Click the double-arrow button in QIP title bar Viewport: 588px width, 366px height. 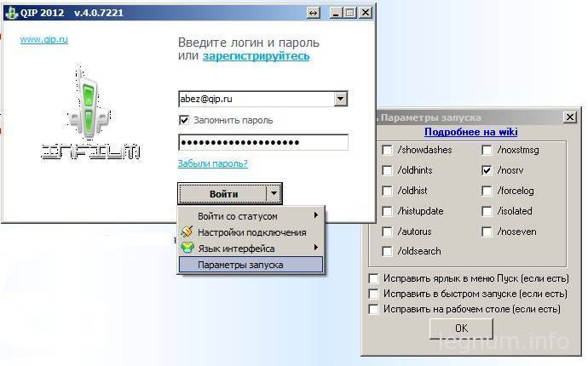pos(314,13)
